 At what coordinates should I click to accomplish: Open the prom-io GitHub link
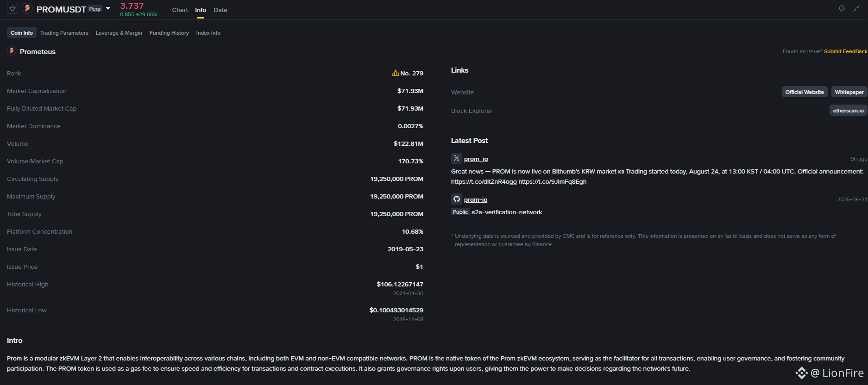476,199
